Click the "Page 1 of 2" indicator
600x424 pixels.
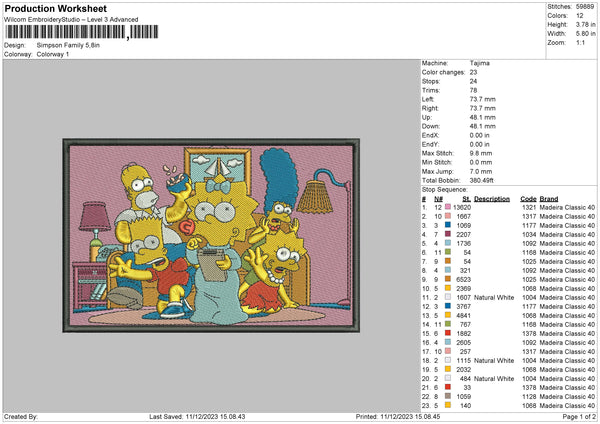[x=579, y=416]
